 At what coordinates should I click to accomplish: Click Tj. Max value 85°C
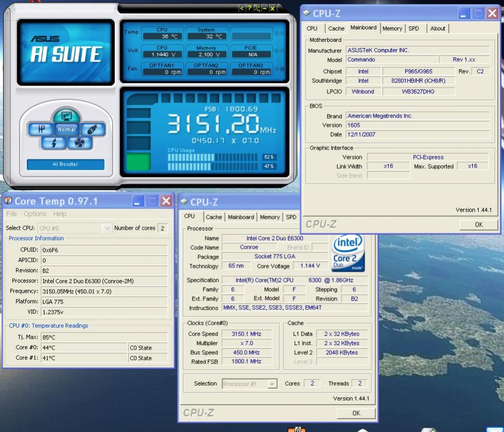(x=105, y=337)
